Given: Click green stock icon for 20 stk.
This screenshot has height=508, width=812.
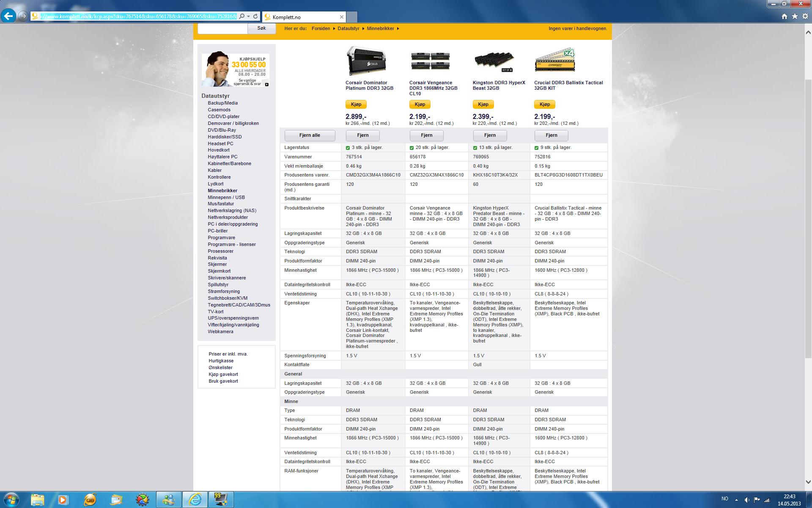Looking at the screenshot, I should pos(412,148).
